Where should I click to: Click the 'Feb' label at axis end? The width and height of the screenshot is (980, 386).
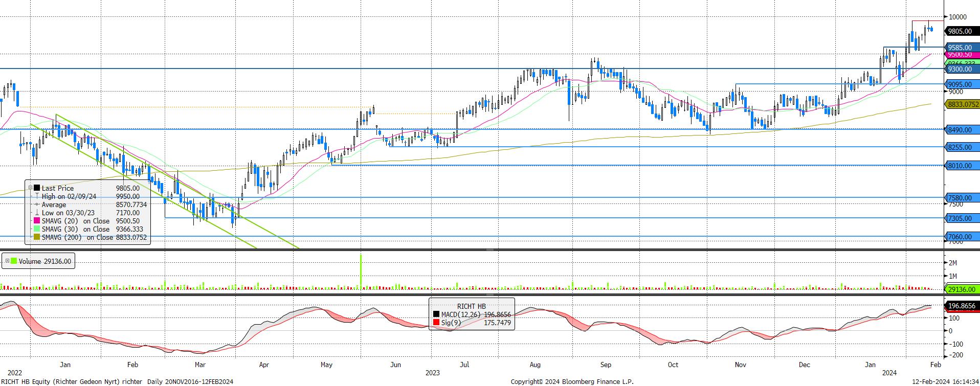936,365
